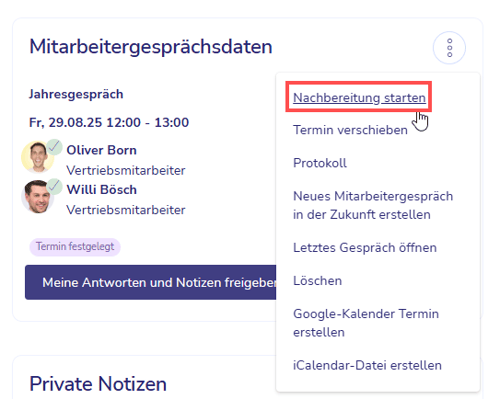Choose Letztes Gespräch öffnen
The height and width of the screenshot is (399, 500).
point(365,248)
